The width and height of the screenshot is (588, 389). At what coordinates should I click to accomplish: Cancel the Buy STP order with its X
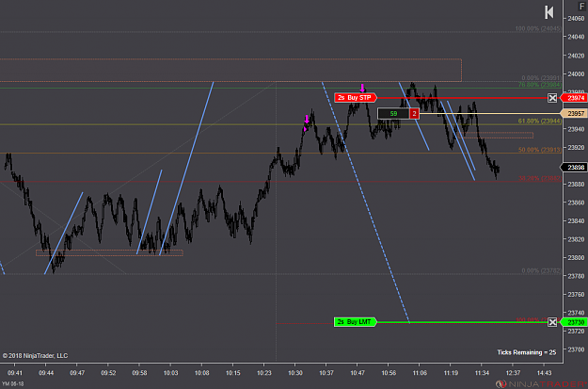[552, 98]
